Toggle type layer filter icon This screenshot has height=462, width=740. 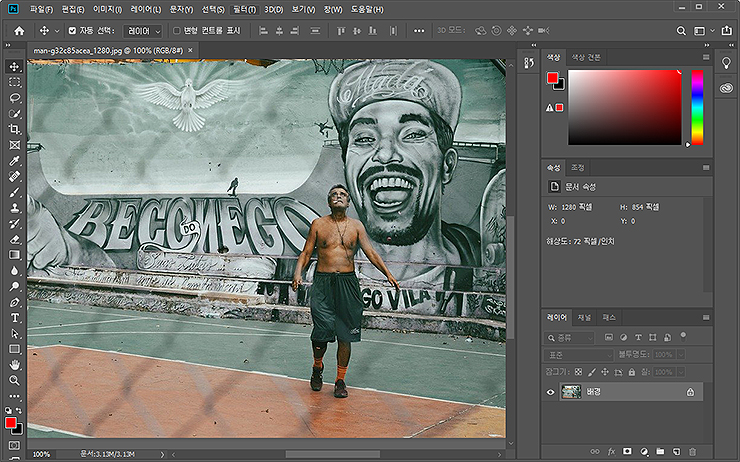(x=638, y=337)
